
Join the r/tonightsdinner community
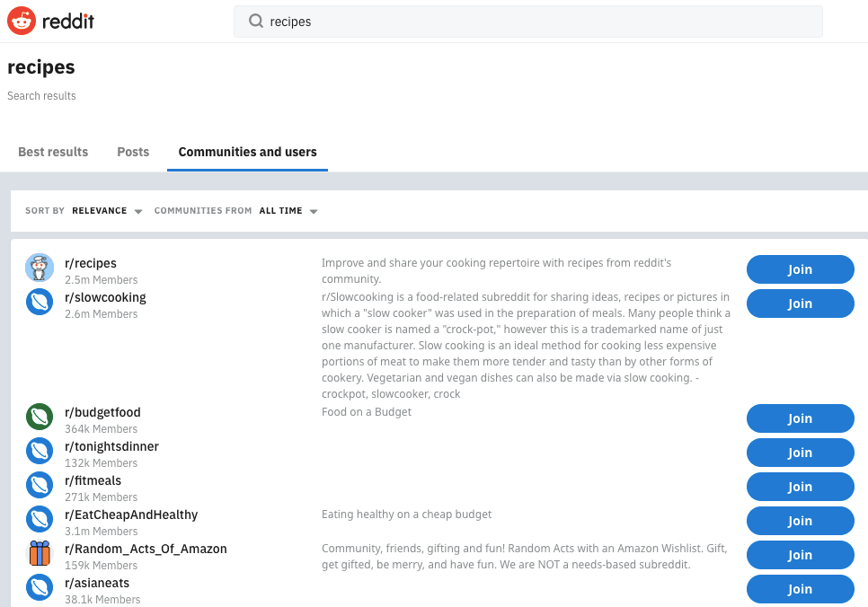pos(800,453)
